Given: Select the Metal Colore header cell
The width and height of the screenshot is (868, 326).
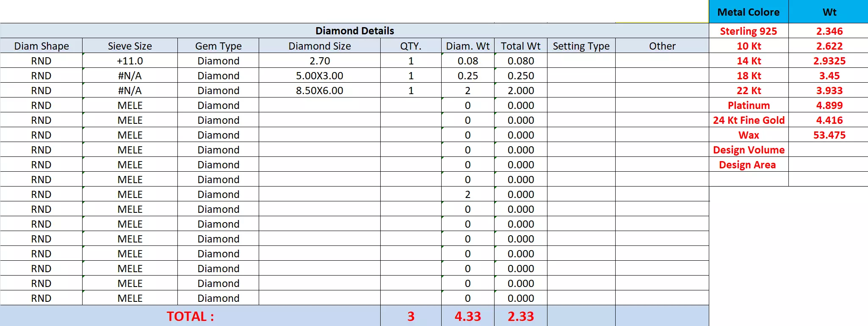Looking at the screenshot, I should 749,12.
